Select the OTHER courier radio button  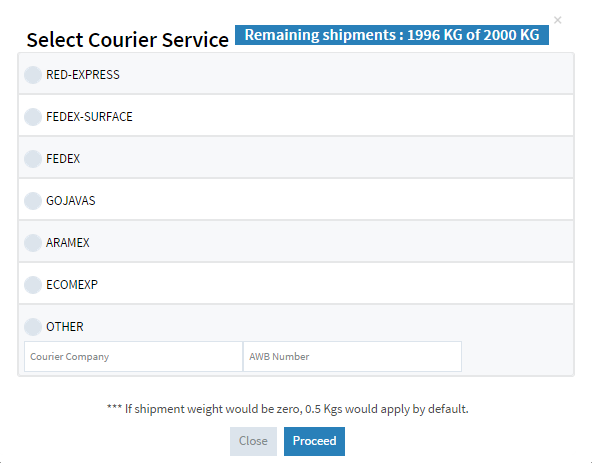[33, 327]
